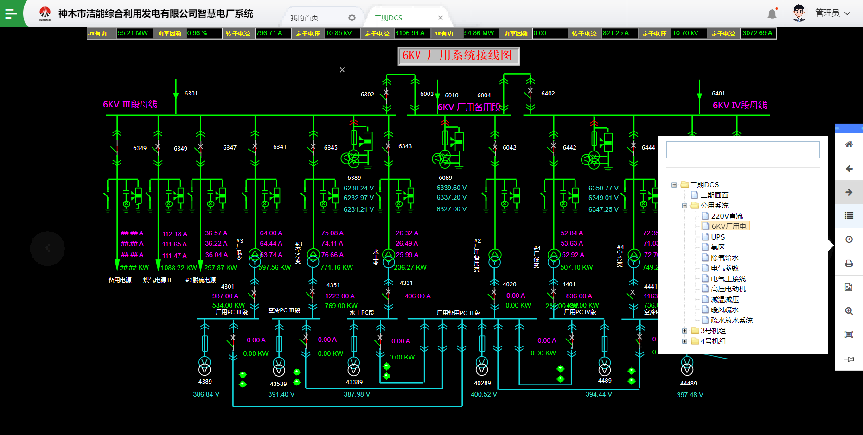This screenshot has width=863, height=435.
Task: Select the UPS tree item
Action: (x=717, y=237)
